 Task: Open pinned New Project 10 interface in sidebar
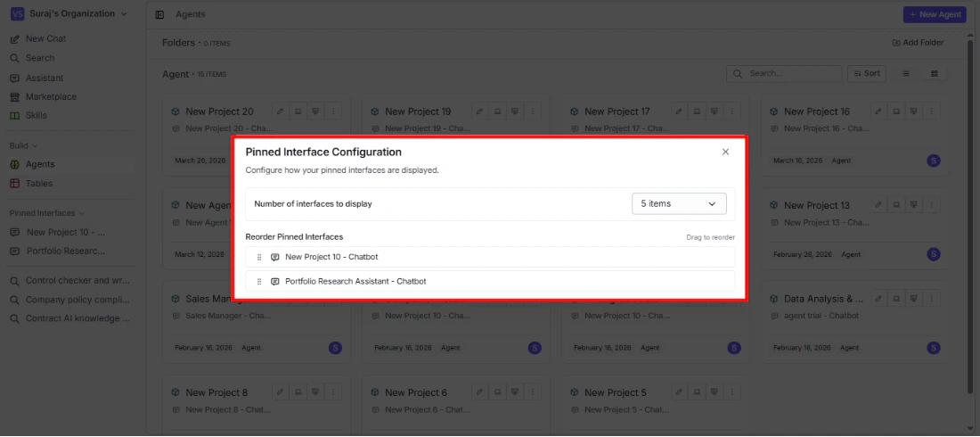(66, 233)
